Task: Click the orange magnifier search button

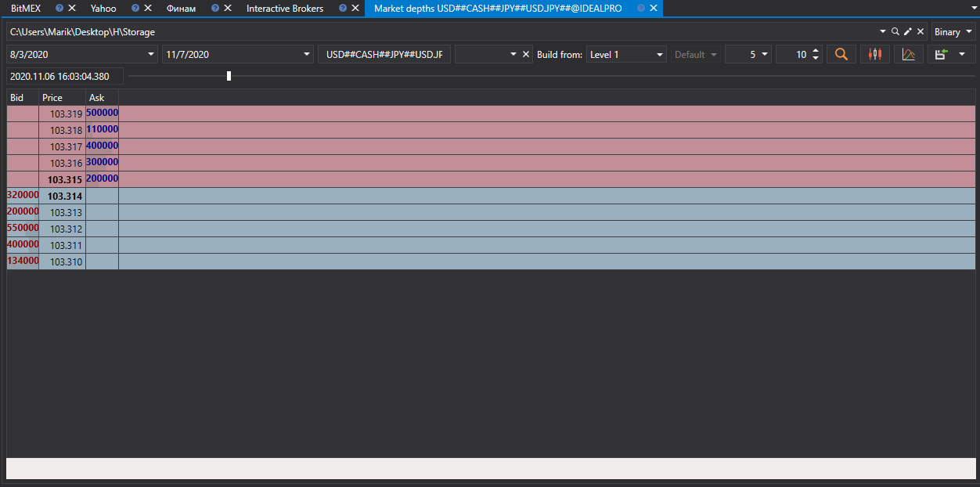Action: pyautogui.click(x=841, y=55)
